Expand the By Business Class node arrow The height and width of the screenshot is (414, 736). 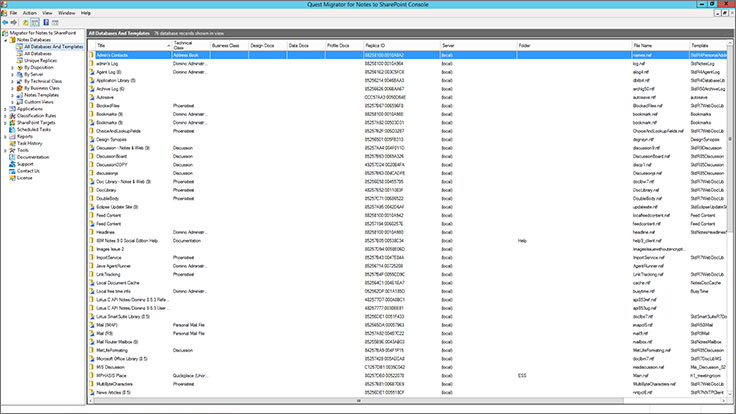(13, 88)
